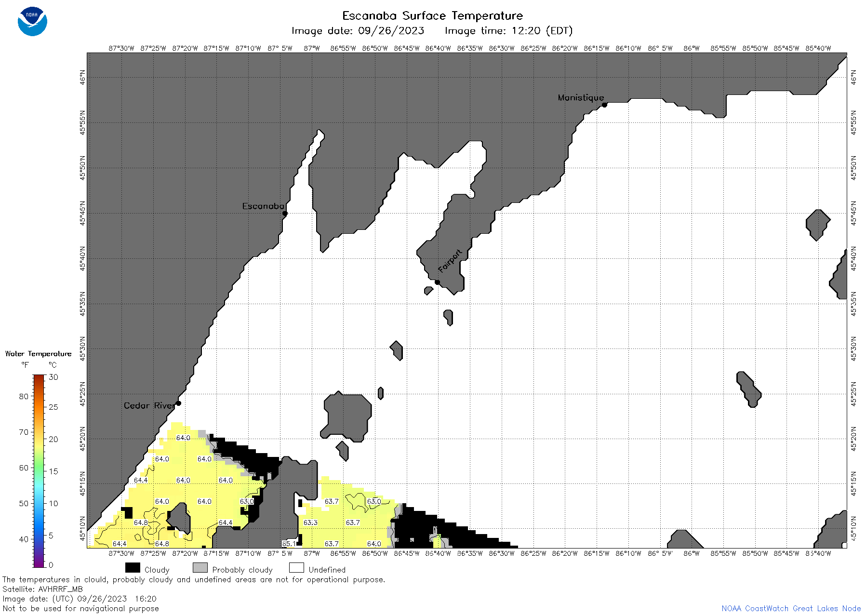Click the Undefined legend label

coord(327,570)
